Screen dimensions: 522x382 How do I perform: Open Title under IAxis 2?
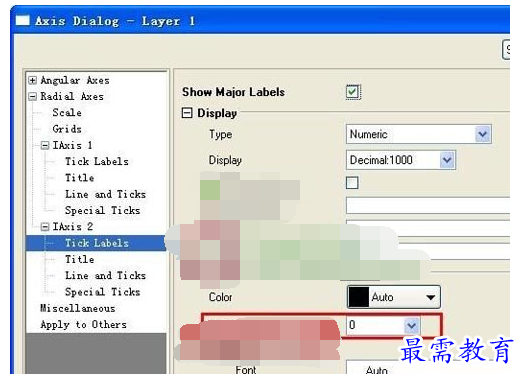click(79, 259)
